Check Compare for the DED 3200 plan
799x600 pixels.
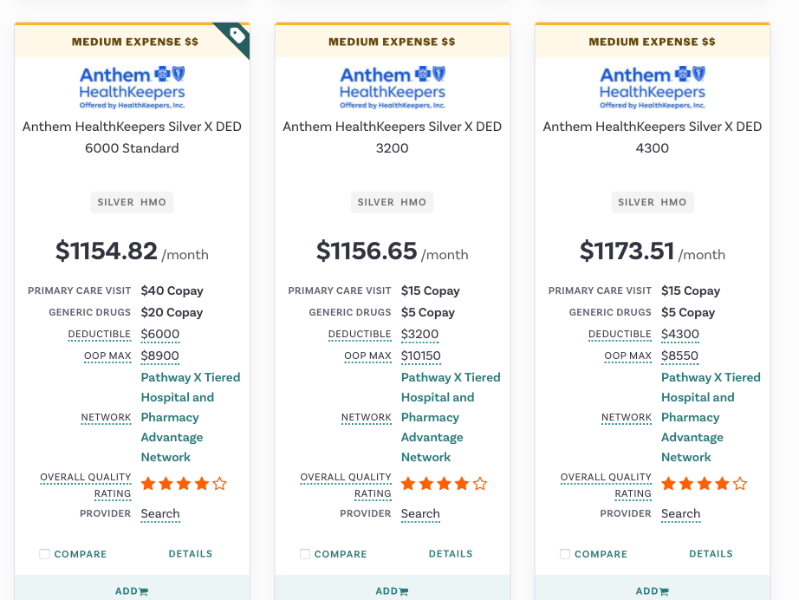coord(305,554)
